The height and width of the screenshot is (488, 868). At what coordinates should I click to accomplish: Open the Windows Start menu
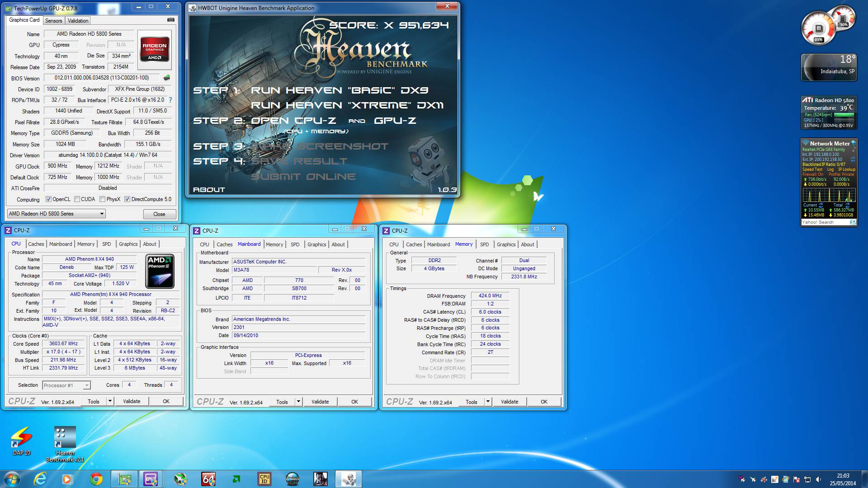point(12,479)
